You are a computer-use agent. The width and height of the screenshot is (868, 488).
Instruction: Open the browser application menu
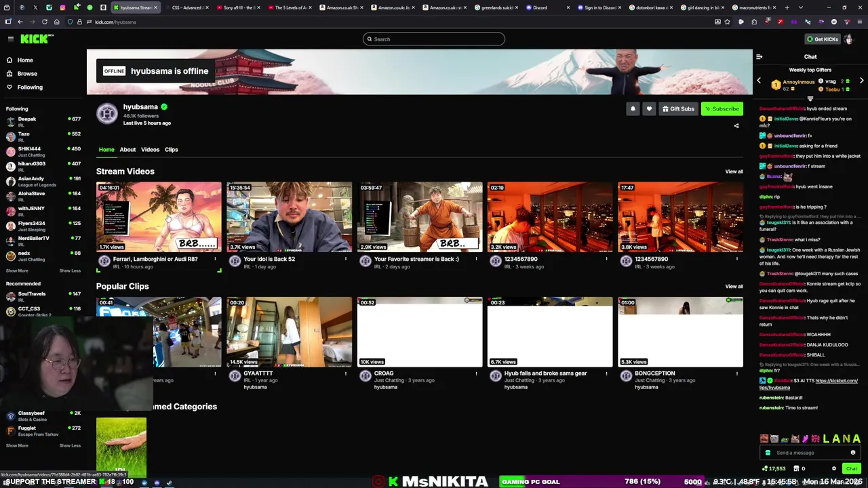[859, 22]
